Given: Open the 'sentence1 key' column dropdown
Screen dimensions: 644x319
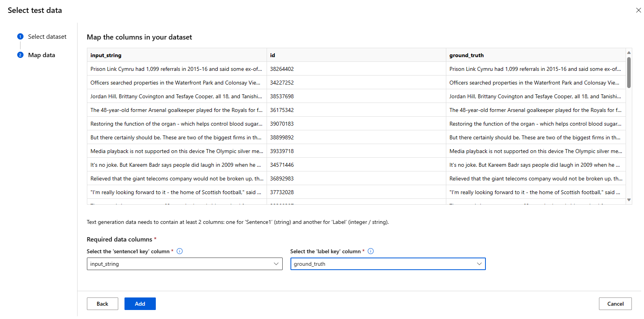Looking at the screenshot, I should (184, 264).
